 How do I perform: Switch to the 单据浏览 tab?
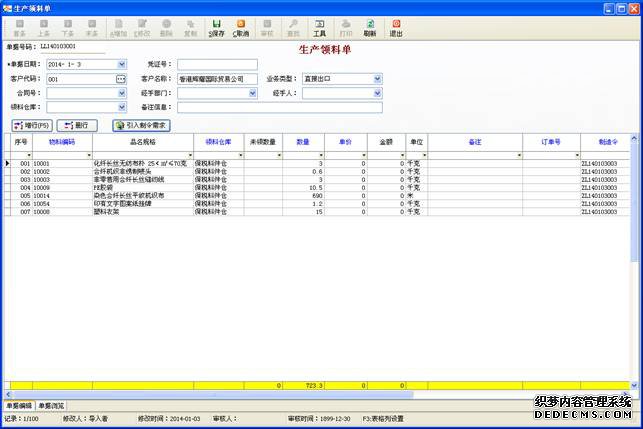pyautogui.click(x=50, y=406)
